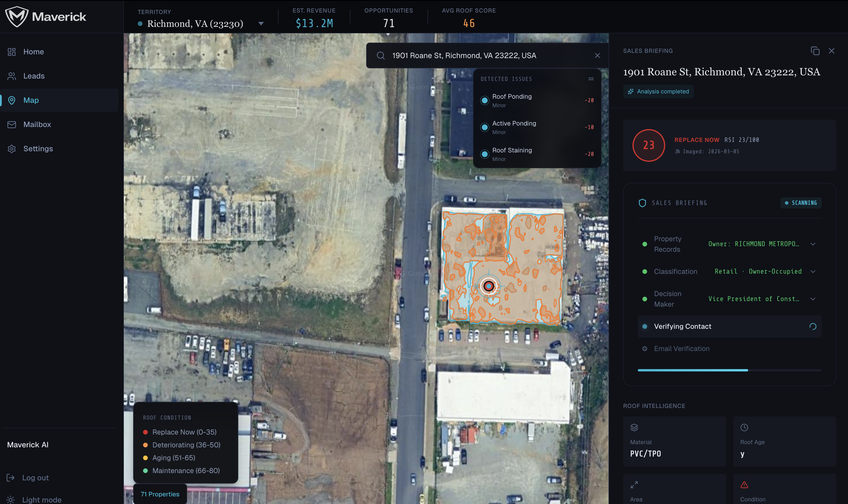Toggle the Roof Ponding issue layer
This screenshot has width=848, height=504.
[x=484, y=100]
